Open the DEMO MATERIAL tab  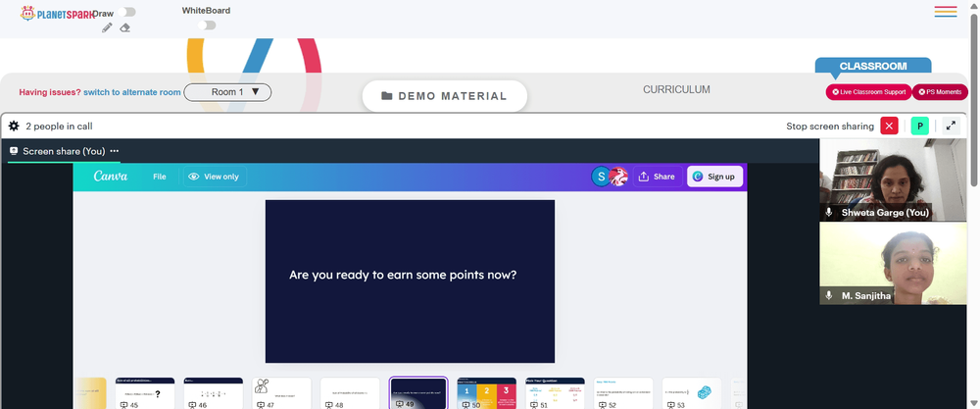click(444, 96)
